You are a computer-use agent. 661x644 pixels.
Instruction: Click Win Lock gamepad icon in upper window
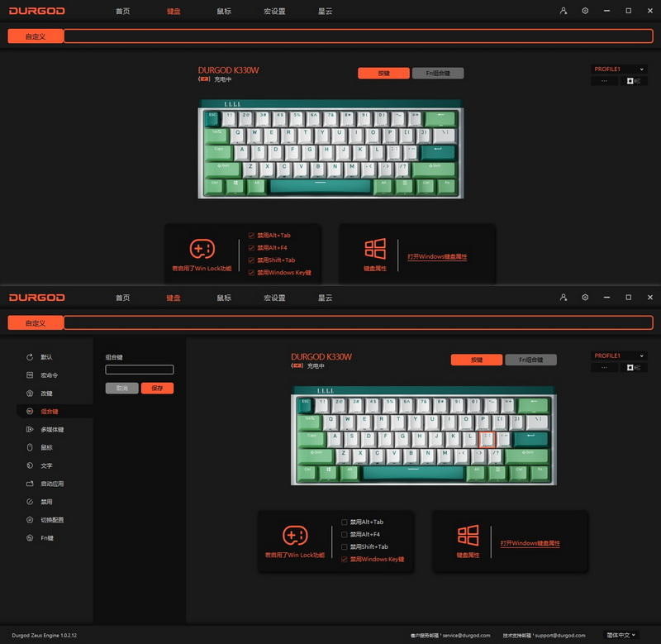click(x=202, y=248)
